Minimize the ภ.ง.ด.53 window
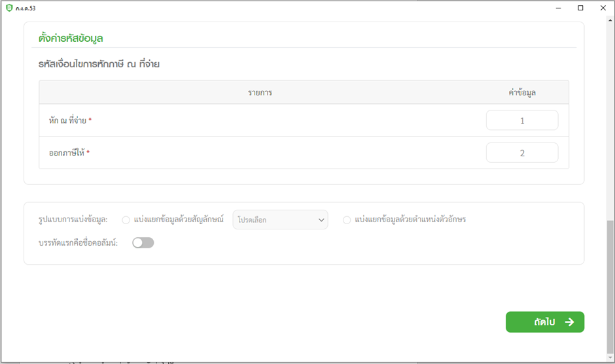 pos(558,8)
